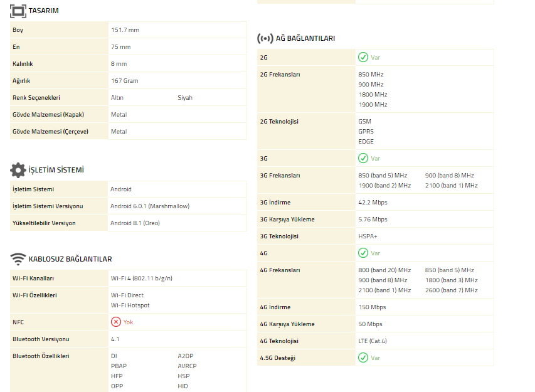Click the PBAP Bluetooth profile
This screenshot has height=392, width=535.
[119, 366]
